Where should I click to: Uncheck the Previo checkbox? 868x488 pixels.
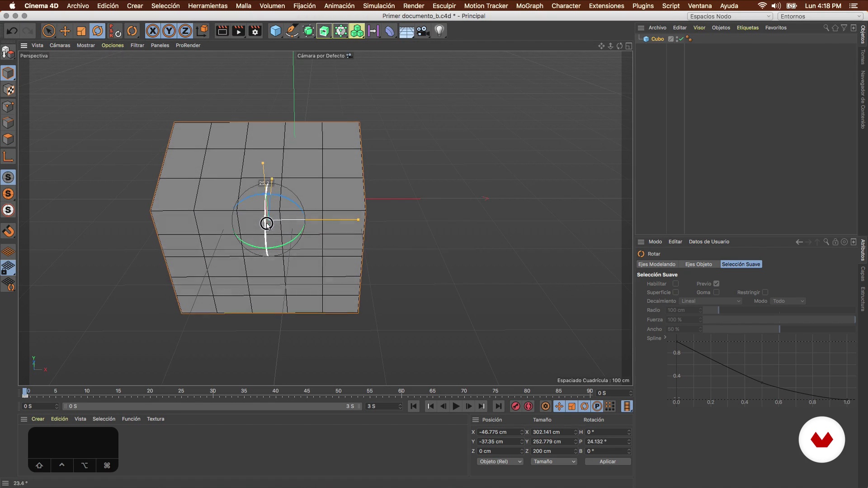tap(716, 284)
